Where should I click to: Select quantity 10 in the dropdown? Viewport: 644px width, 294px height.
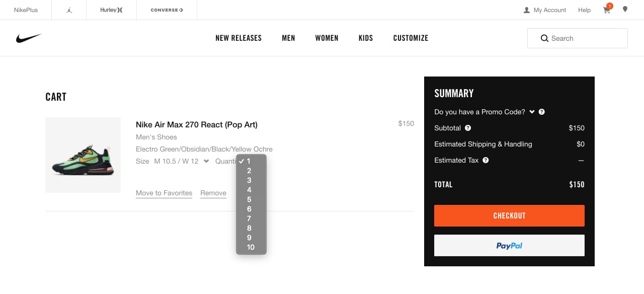(251, 248)
